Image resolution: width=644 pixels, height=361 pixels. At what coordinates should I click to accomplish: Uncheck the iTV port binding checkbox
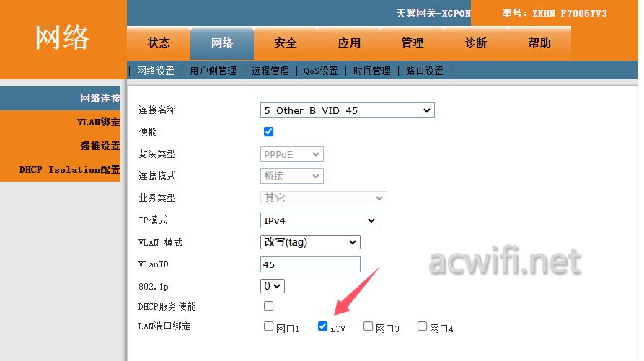(x=323, y=326)
